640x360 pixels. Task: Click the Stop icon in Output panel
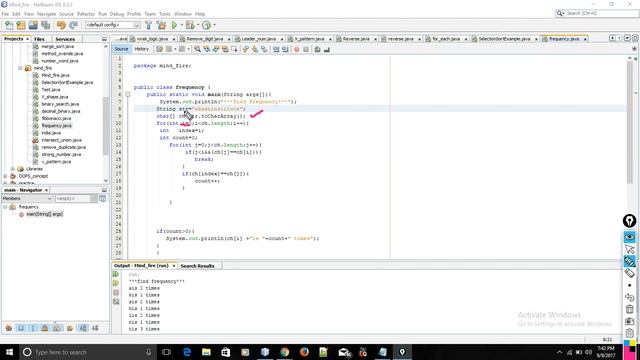[116, 293]
